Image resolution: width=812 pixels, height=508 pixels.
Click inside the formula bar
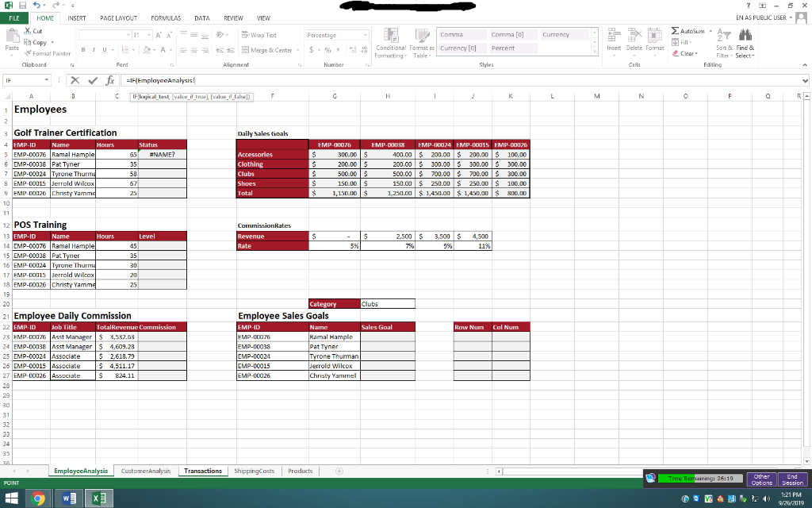click(317, 80)
